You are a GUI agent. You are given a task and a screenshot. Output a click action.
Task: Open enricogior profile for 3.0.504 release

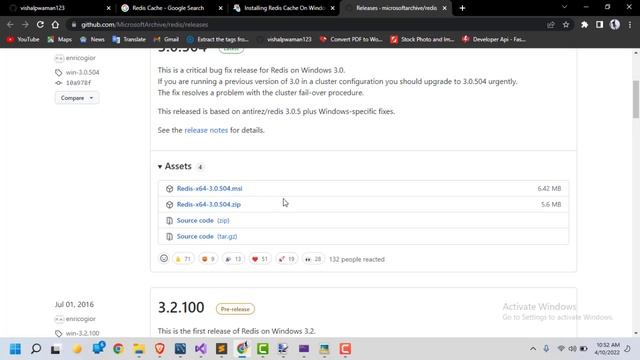(x=80, y=58)
